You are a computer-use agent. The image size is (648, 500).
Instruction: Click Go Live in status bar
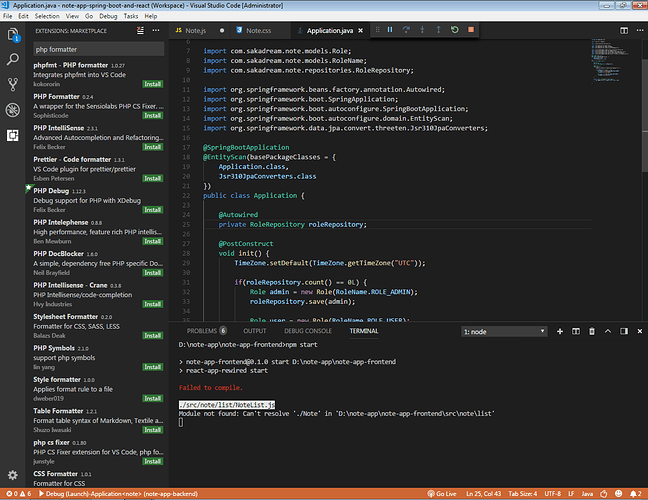(442, 494)
